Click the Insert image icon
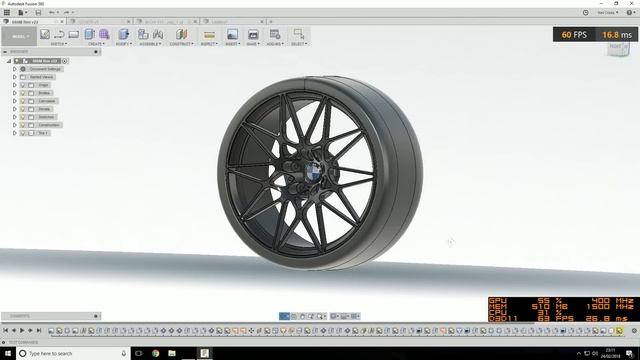Screen dimensions: 640x360 click(232, 34)
